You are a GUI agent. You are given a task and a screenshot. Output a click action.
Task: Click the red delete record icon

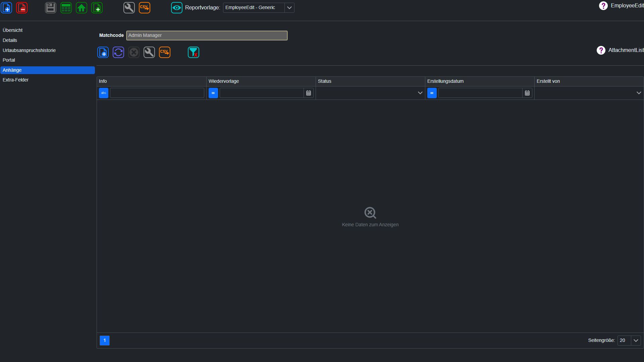(22, 8)
